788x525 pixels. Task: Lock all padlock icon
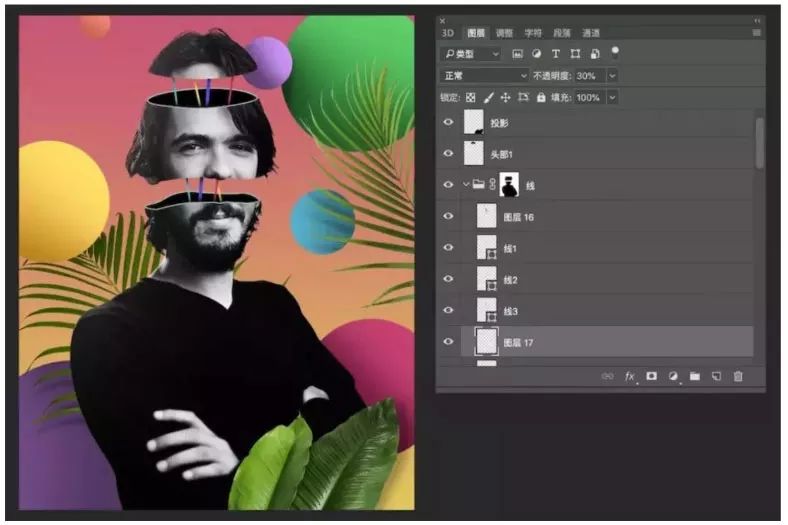point(541,97)
